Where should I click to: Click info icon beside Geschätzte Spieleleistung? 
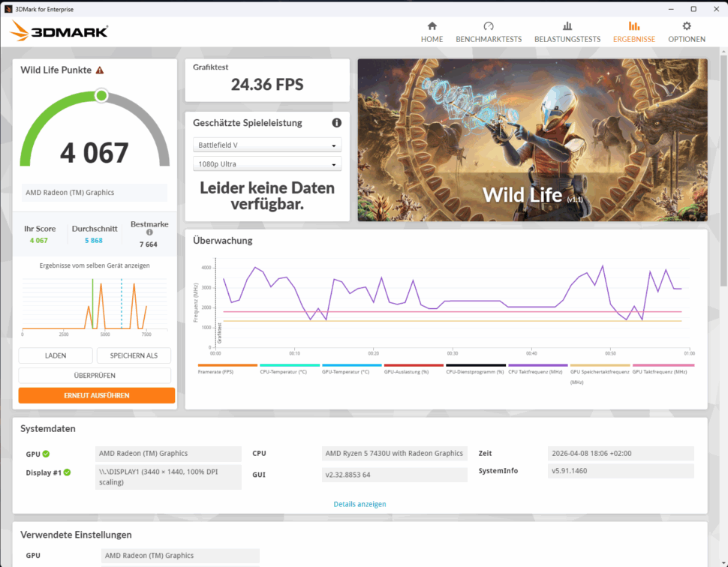point(337,122)
